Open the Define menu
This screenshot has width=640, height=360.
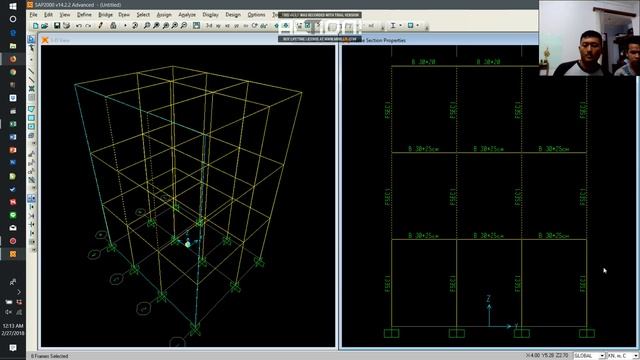point(84,15)
